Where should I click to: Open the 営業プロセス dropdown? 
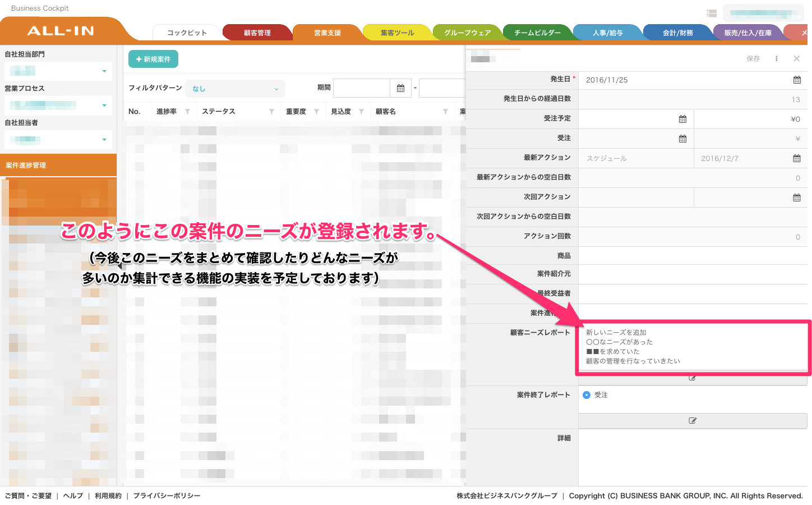pos(58,105)
